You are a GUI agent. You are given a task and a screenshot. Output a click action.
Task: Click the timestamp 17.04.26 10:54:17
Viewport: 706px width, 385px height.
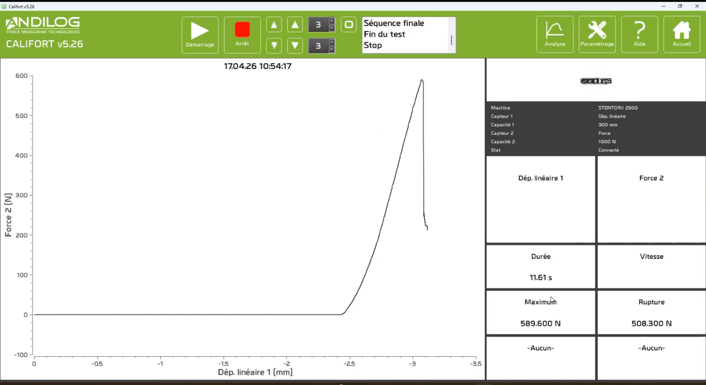pos(258,66)
